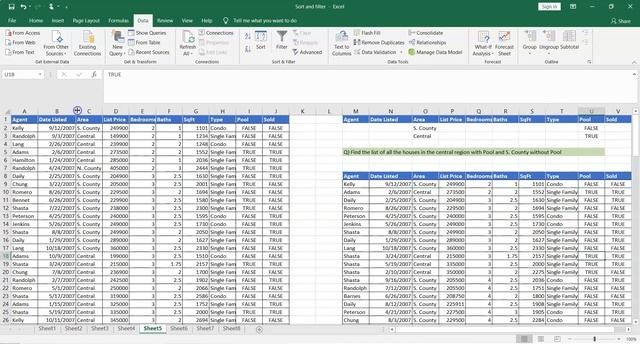Open Data Validation dropdown
The height and width of the screenshot is (360, 640).
click(401, 52)
